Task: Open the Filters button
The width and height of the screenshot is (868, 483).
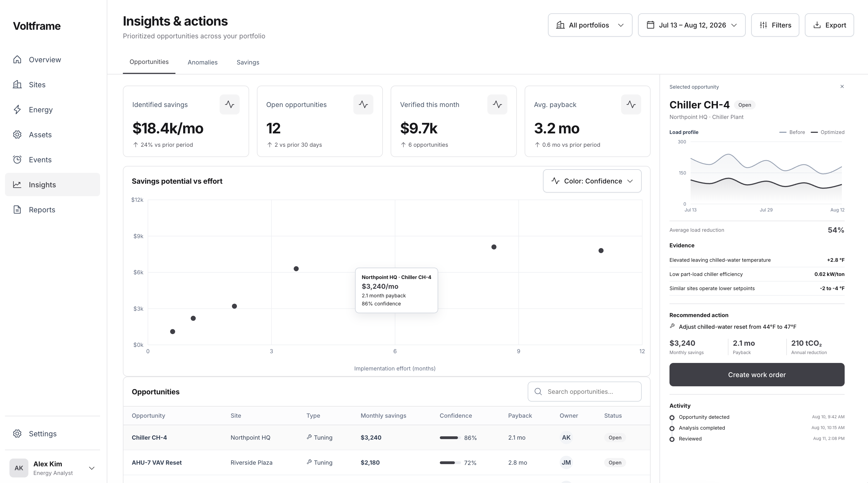Action: point(775,25)
